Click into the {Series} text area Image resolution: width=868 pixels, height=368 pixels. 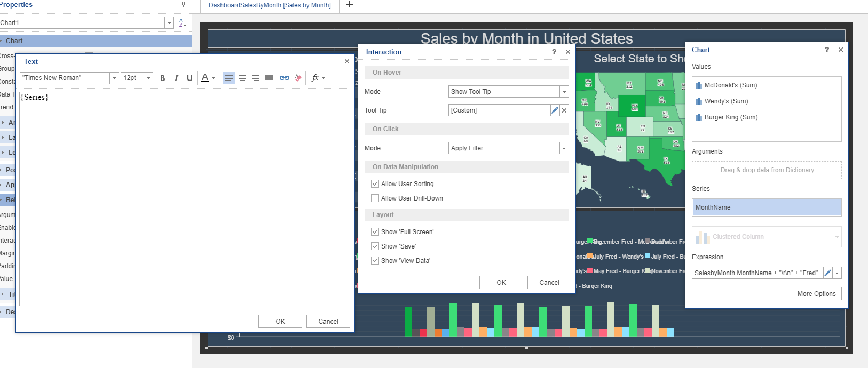[185, 199]
